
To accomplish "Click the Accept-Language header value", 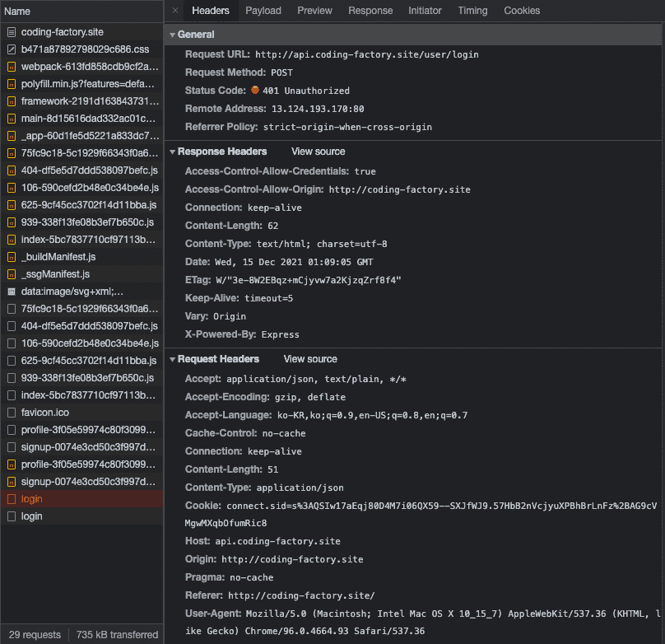I will coord(372,415).
